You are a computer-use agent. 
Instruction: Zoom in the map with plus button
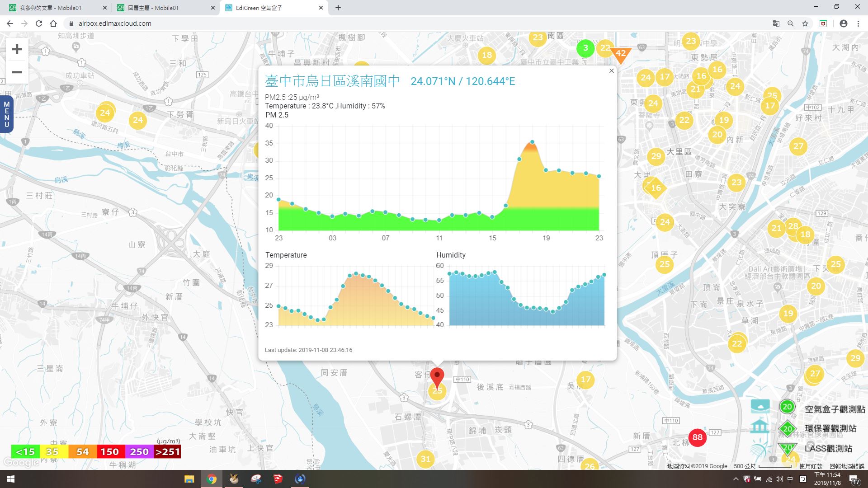tap(17, 49)
